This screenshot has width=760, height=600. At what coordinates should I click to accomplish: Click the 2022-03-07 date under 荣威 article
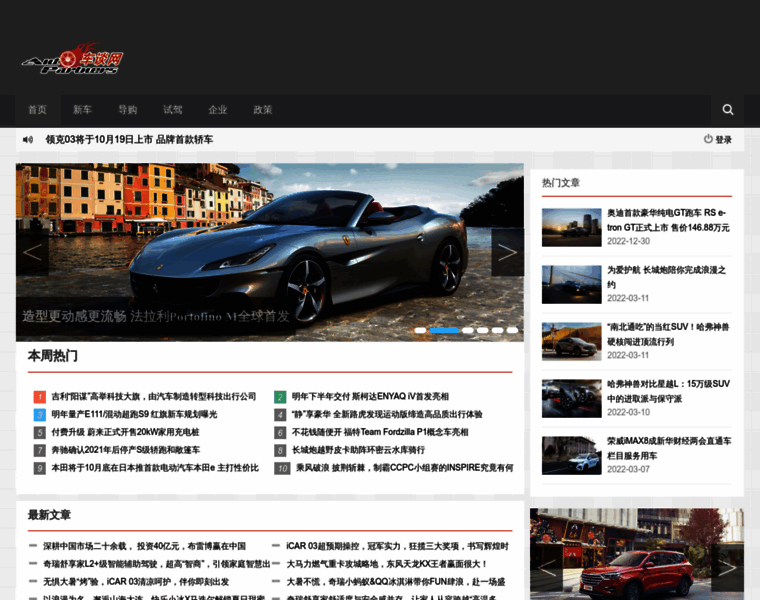(x=628, y=469)
